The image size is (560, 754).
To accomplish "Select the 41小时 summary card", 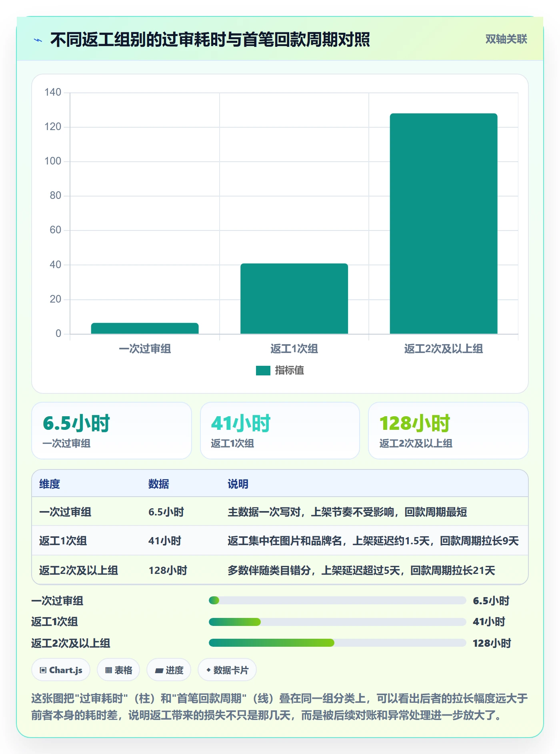I will [x=280, y=431].
